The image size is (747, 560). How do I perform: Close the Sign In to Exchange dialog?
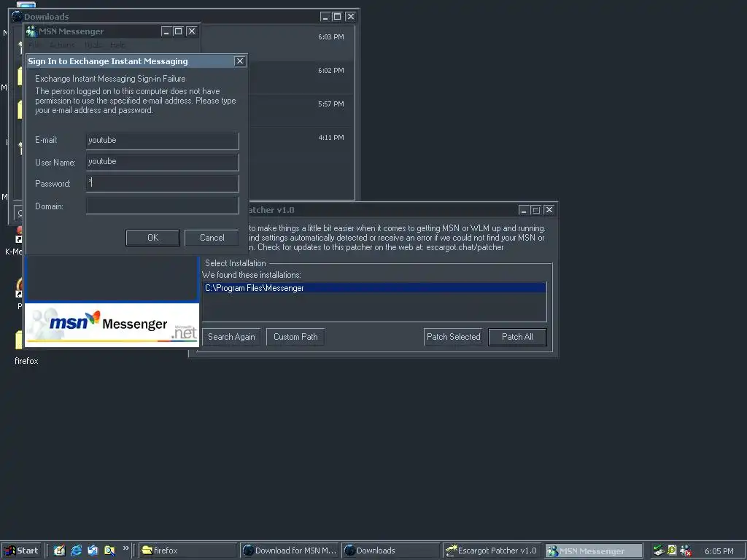239,61
